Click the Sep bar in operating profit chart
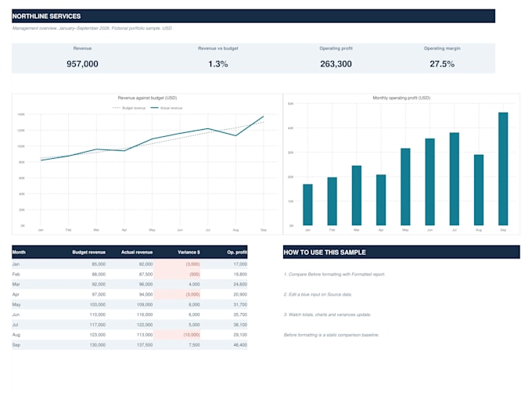The width and height of the screenshot is (532, 399). tap(503, 169)
